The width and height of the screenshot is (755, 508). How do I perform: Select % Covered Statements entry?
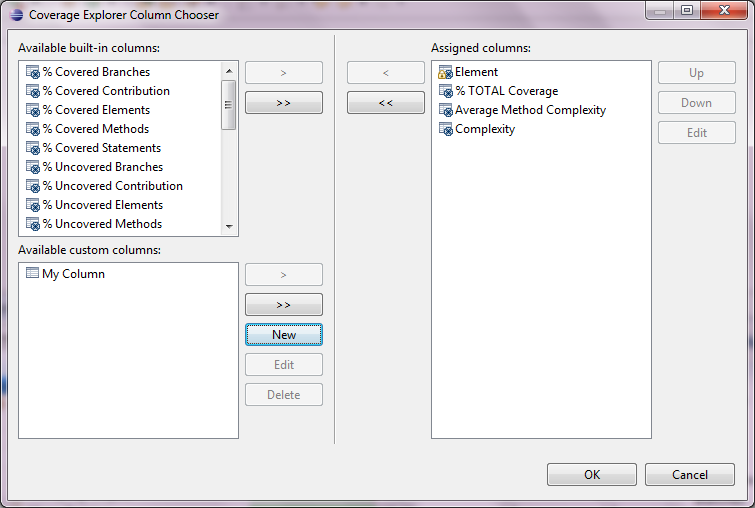click(101, 148)
